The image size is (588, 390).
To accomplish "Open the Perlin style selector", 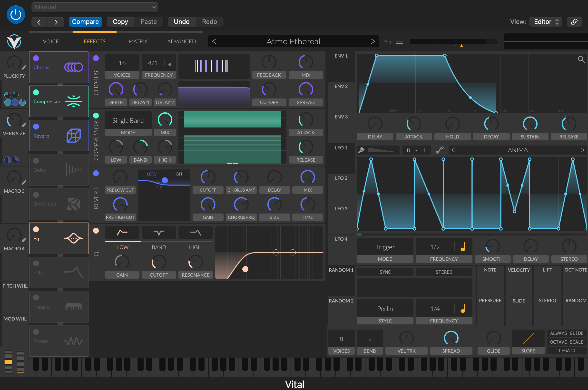I will click(385, 309).
